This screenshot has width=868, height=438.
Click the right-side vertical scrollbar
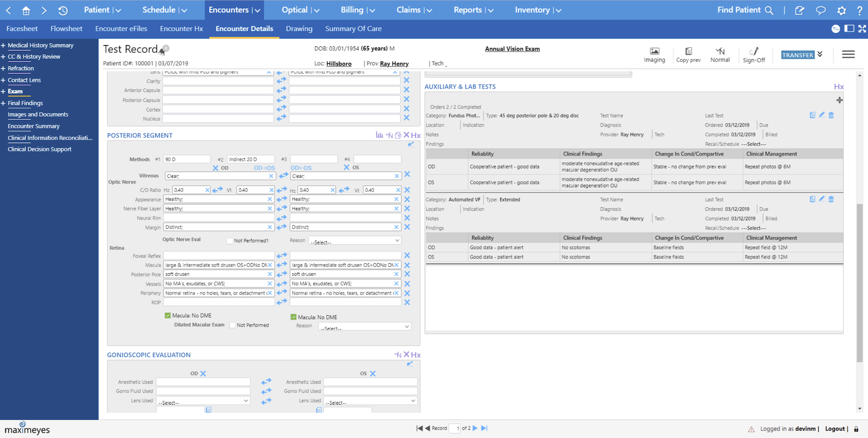pyautogui.click(x=859, y=282)
